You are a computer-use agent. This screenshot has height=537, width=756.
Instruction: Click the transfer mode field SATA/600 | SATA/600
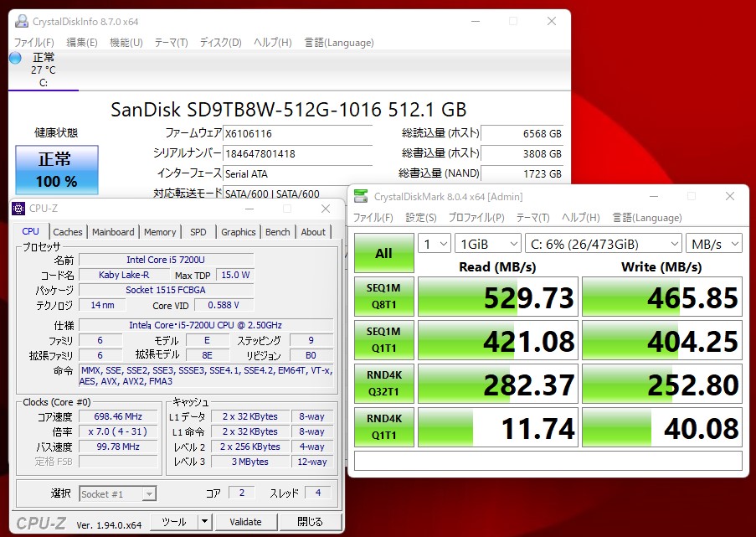[285, 193]
